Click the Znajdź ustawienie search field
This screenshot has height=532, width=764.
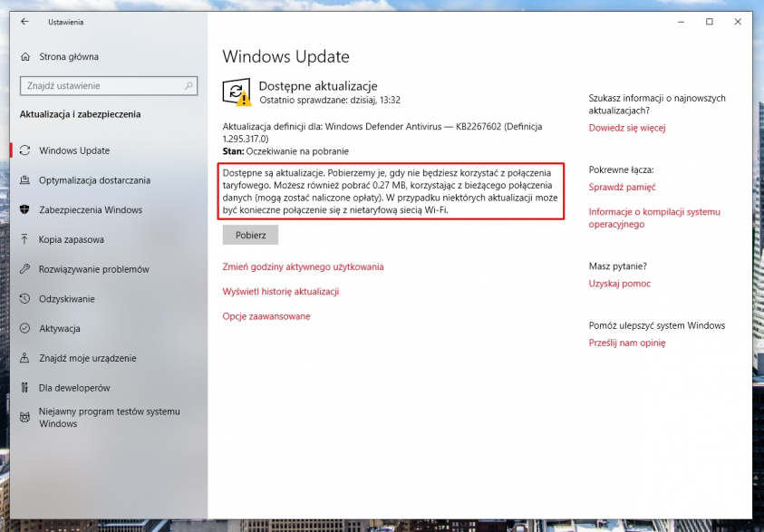pyautogui.click(x=100, y=85)
